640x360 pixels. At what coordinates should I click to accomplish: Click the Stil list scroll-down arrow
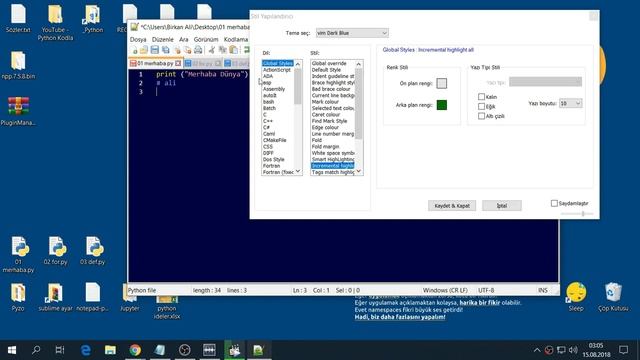pyautogui.click(x=358, y=171)
